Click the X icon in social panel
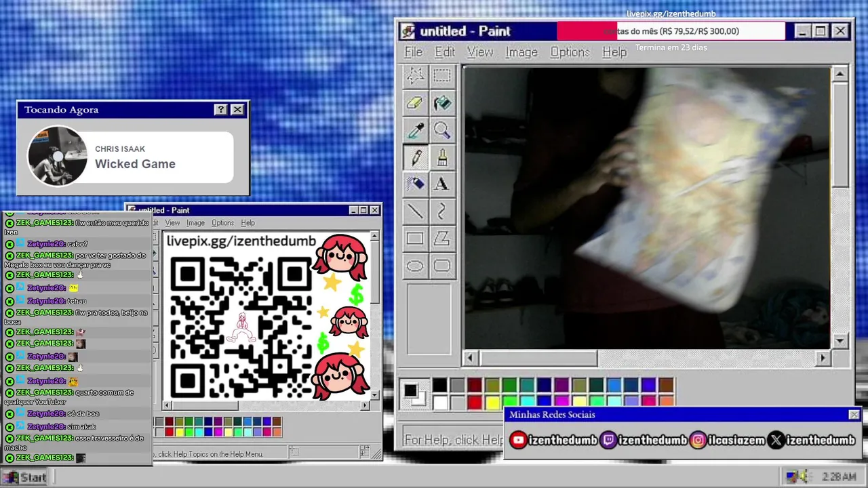 pyautogui.click(x=776, y=441)
